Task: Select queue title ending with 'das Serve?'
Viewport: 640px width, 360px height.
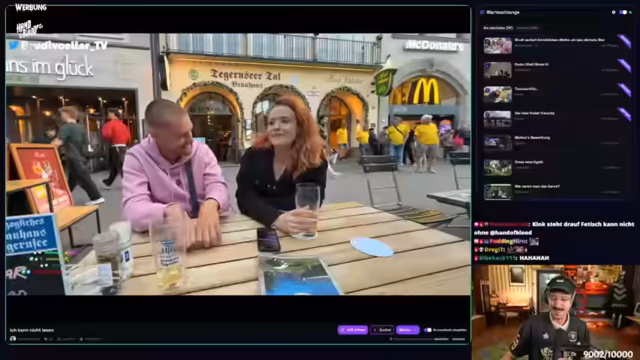Action: coord(537,187)
